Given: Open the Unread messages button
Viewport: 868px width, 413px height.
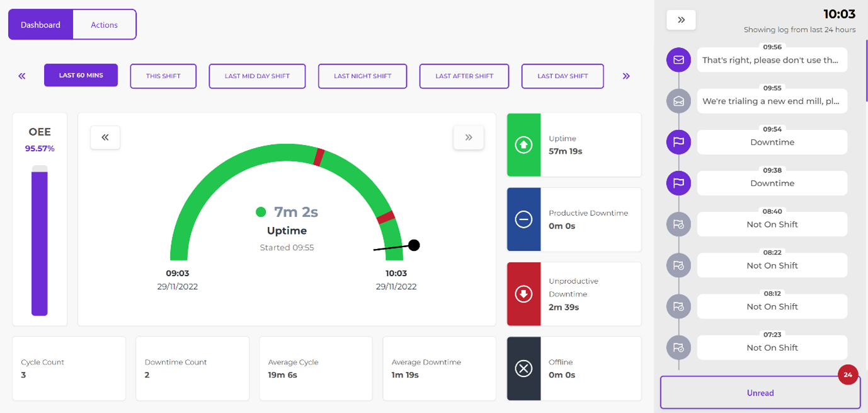Looking at the screenshot, I should 760,393.
